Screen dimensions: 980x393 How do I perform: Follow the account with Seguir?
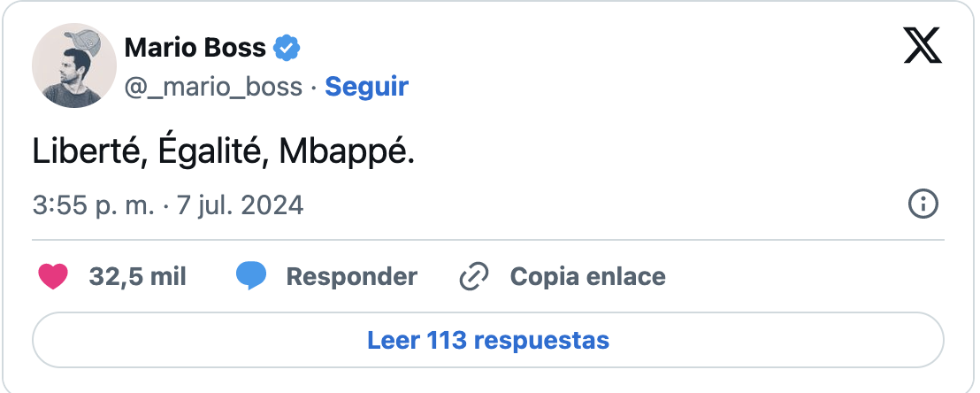click(x=366, y=87)
